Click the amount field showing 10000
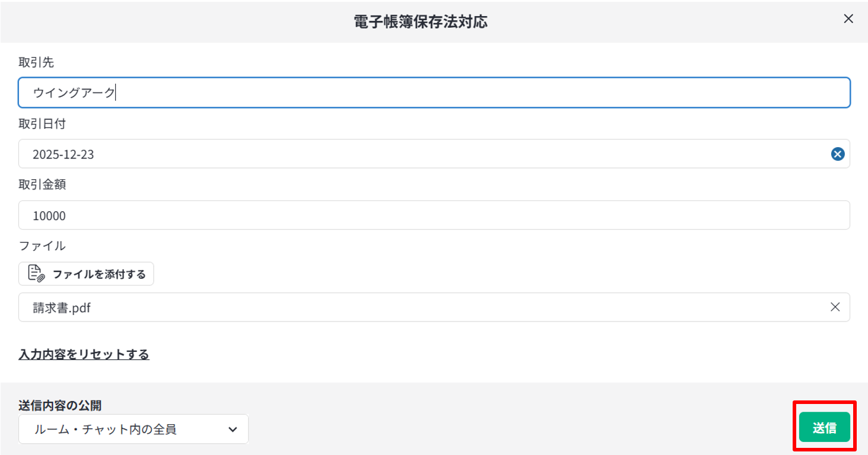 pyautogui.click(x=433, y=215)
